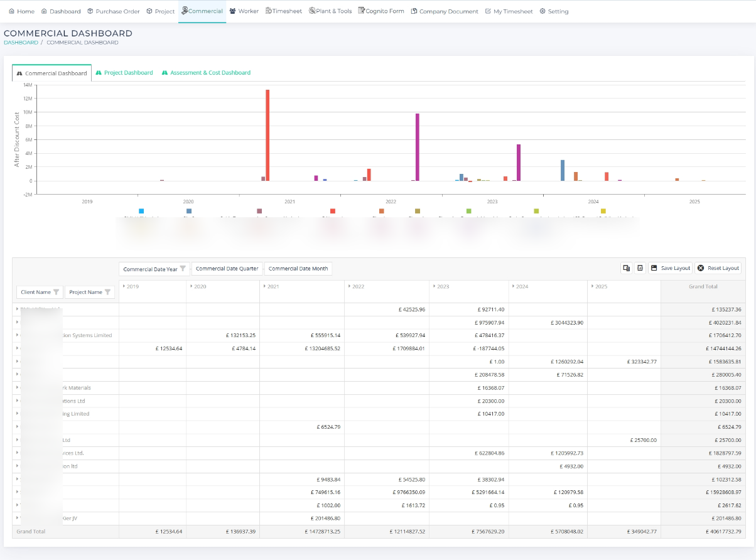Open the Setting menu with gear icon
Image resolution: width=756 pixels, height=560 pixels.
coord(554,11)
